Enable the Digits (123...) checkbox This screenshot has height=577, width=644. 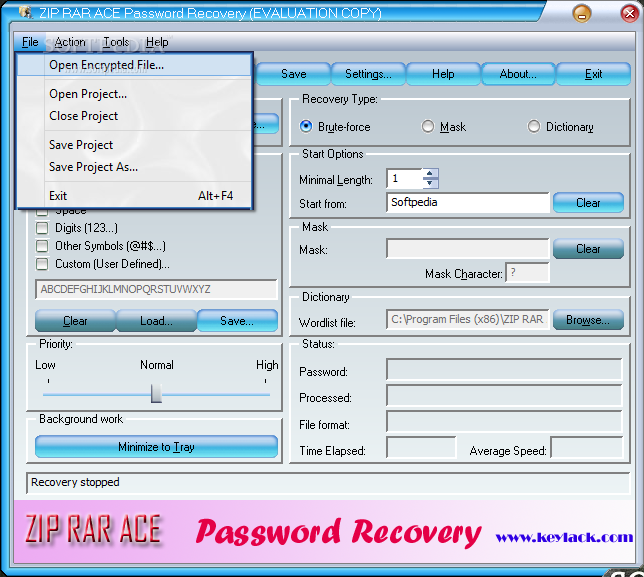pyautogui.click(x=42, y=228)
